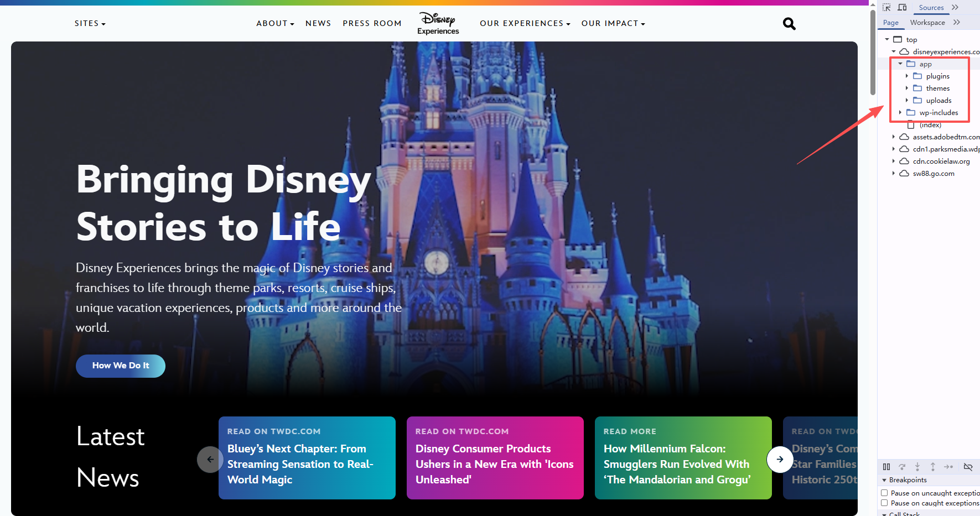Enable Pause on uncaught exceptions checkbox
The image size is (980, 516).
pos(884,493)
